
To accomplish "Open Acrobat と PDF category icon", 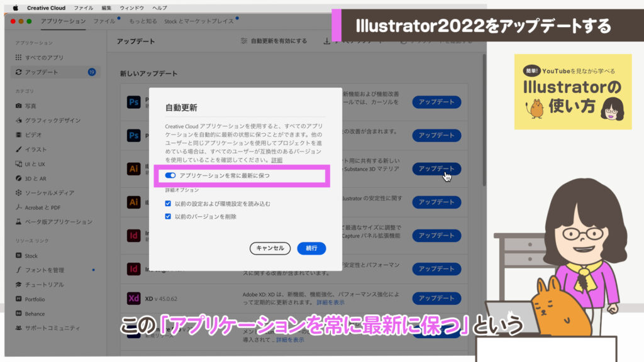I will coord(18,207).
